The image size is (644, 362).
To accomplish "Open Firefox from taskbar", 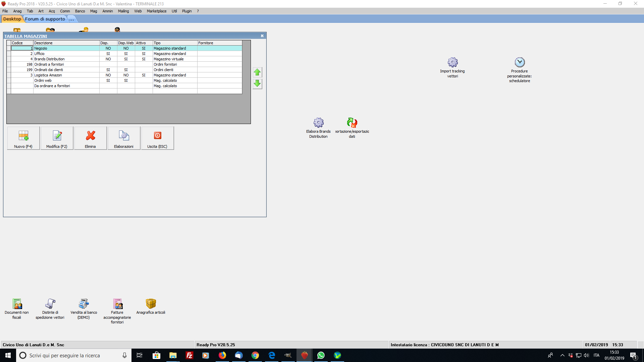I will 222,355.
